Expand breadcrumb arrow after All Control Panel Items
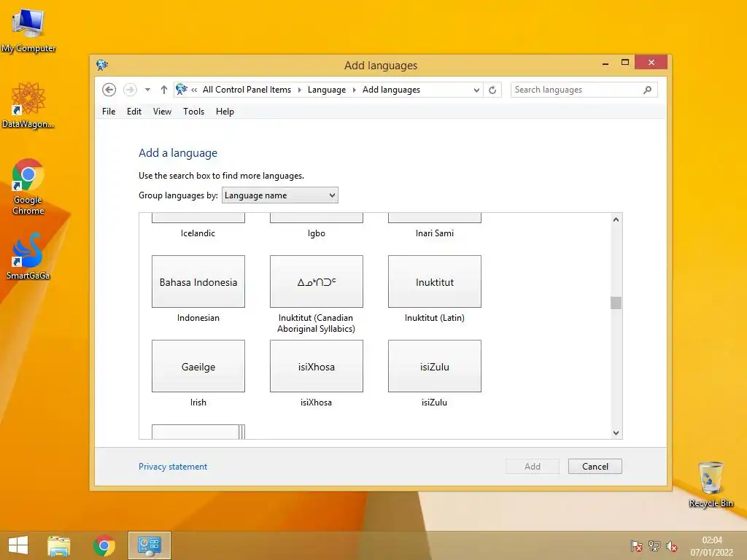 click(299, 90)
